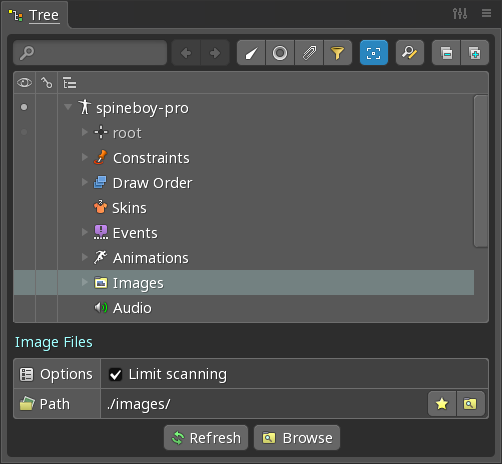Screen dimensions: 502x464
Task: Toggle visibility dot for spineboy-pro
Action: [x=24, y=107]
